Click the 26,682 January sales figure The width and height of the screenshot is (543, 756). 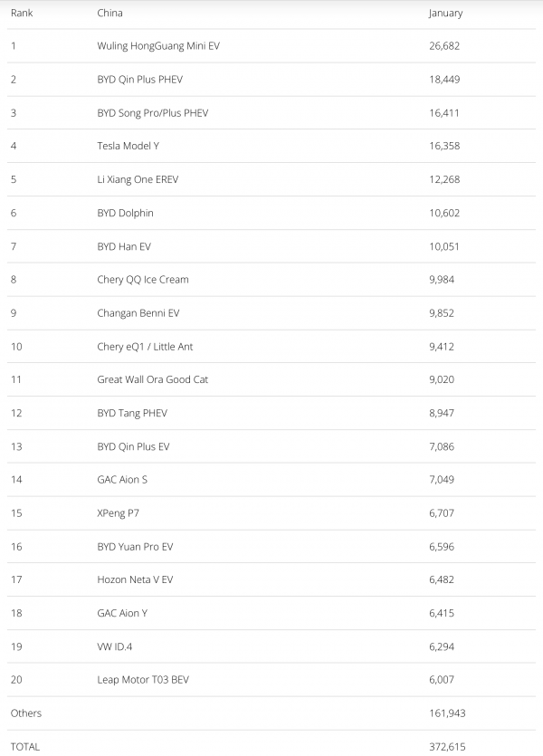point(444,46)
